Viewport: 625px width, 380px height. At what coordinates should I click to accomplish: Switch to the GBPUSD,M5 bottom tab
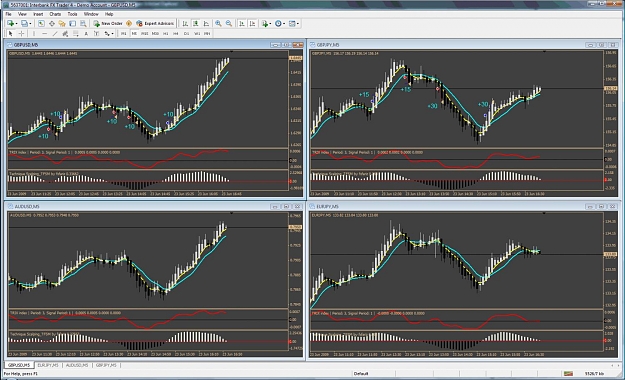[x=19, y=365]
